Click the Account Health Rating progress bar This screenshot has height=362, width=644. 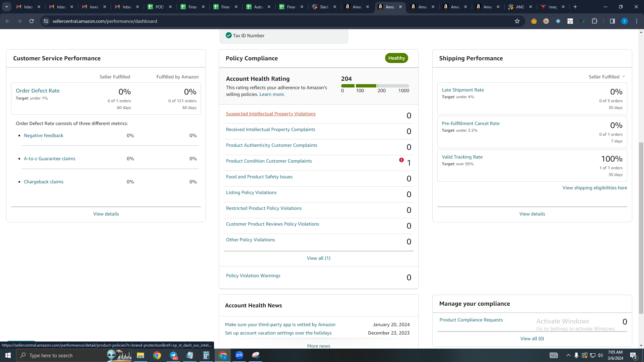[375, 86]
